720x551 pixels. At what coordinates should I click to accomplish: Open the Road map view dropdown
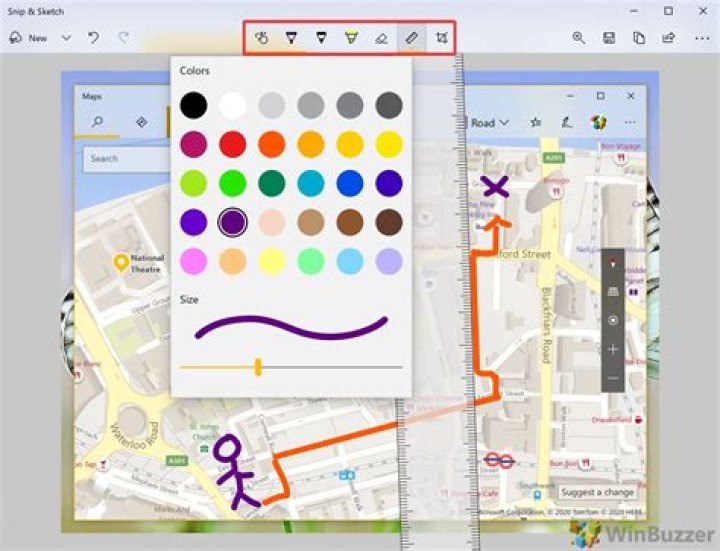(x=490, y=123)
